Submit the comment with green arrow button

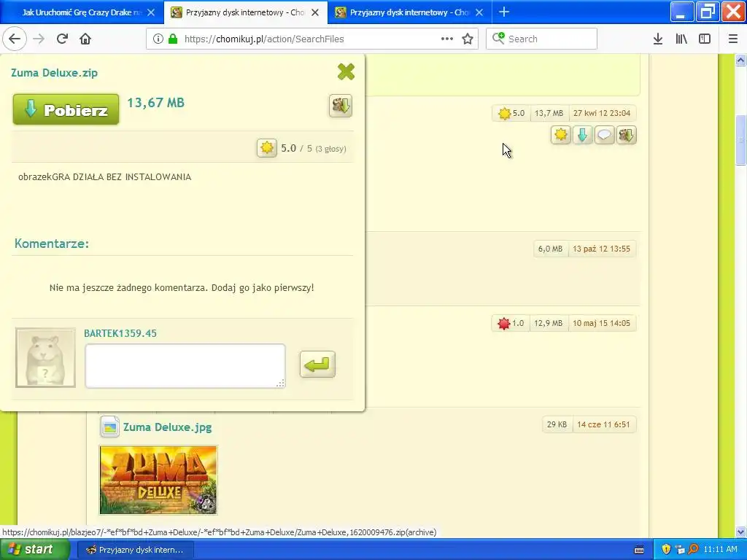(317, 365)
